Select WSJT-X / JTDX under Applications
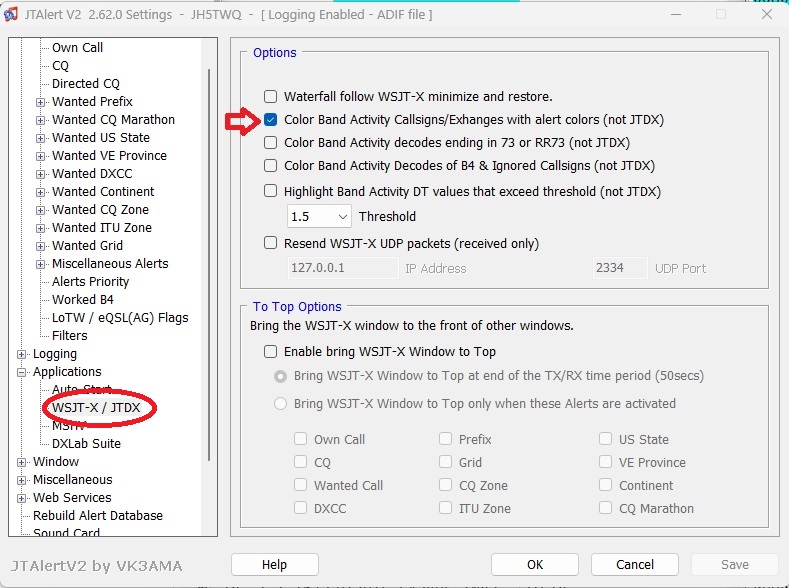The width and height of the screenshot is (789, 588). point(96,407)
